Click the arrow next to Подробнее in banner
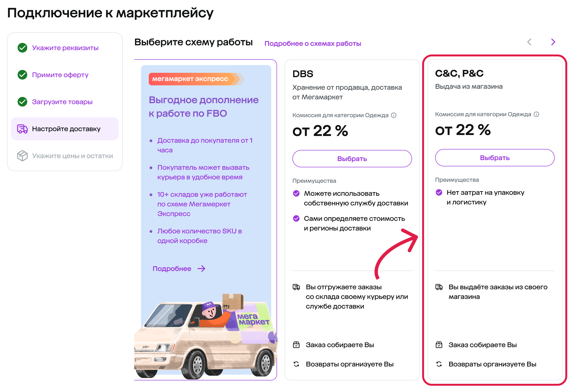 click(202, 269)
